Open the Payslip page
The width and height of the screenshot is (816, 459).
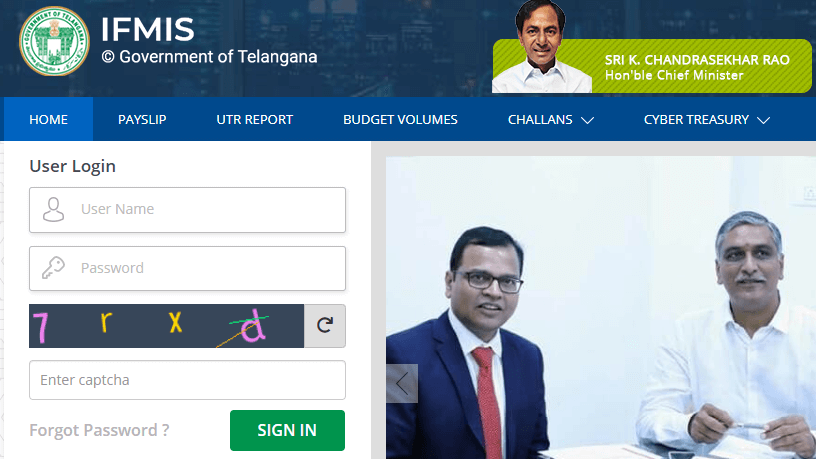coord(142,120)
